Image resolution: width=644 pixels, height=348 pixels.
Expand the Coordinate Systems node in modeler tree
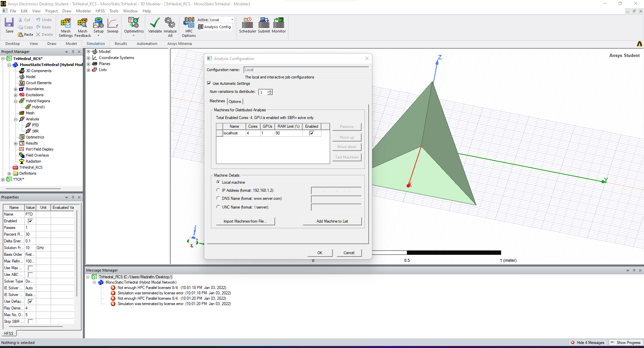point(89,58)
